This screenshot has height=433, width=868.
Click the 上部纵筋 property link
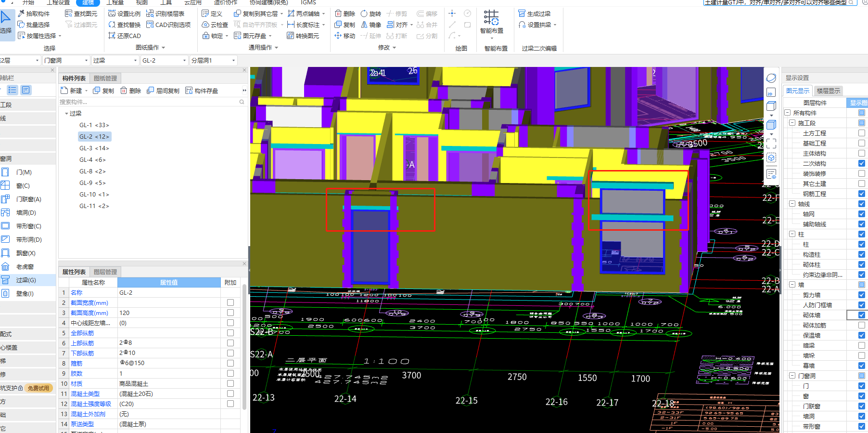click(x=82, y=343)
